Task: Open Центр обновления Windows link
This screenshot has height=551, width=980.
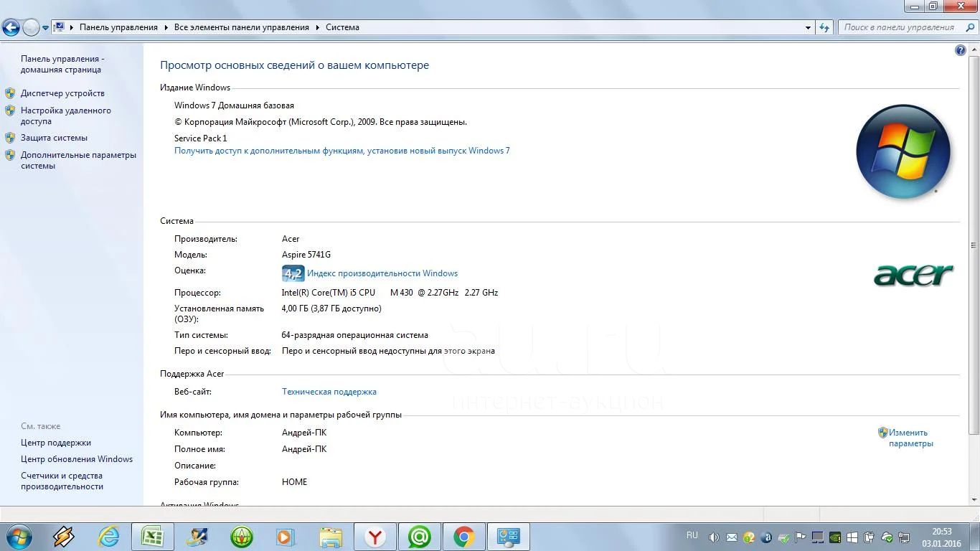Action: 77,459
